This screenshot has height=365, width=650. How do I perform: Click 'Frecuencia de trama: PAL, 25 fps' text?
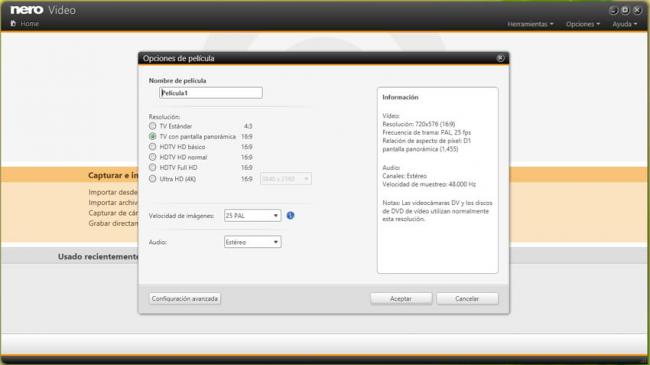coord(427,132)
